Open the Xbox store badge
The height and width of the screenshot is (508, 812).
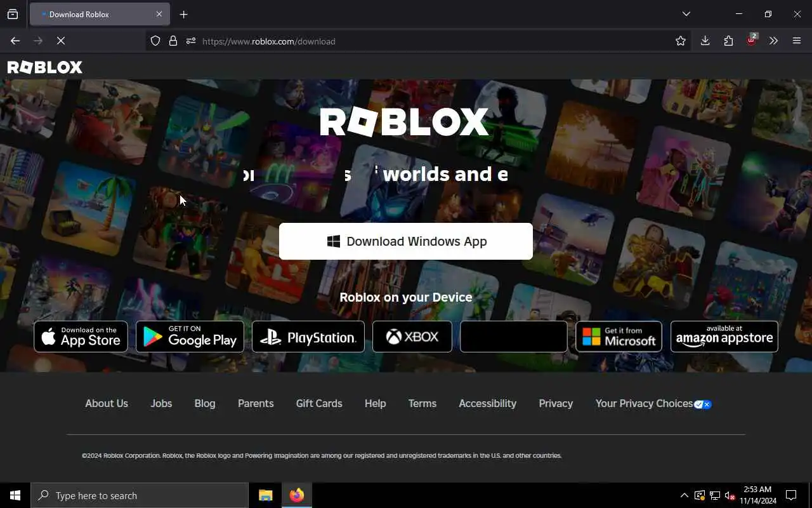coord(412,337)
